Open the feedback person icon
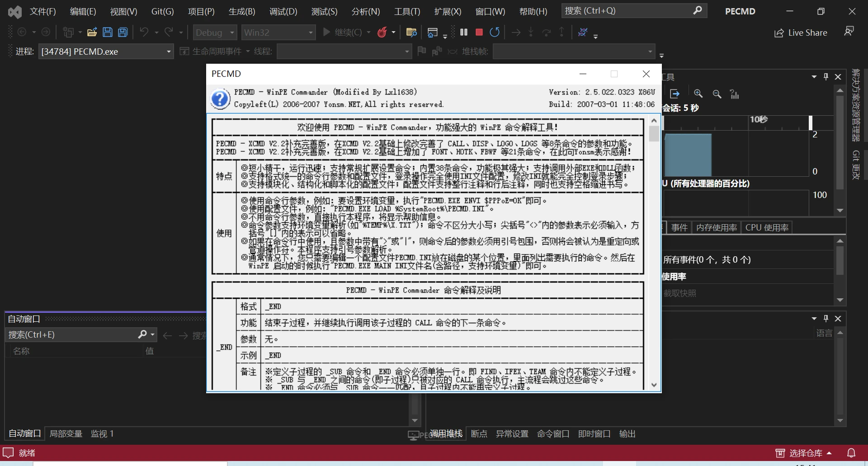 [x=849, y=31]
